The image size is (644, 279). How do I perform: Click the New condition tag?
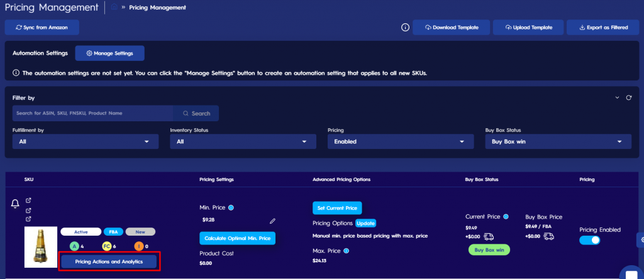[x=140, y=232]
